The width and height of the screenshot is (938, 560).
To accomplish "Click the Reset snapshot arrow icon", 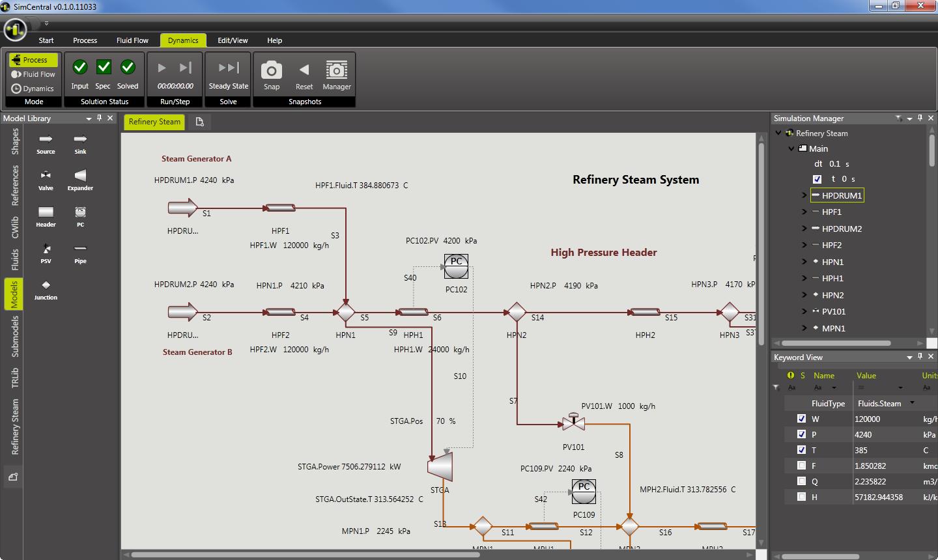I will tap(304, 70).
